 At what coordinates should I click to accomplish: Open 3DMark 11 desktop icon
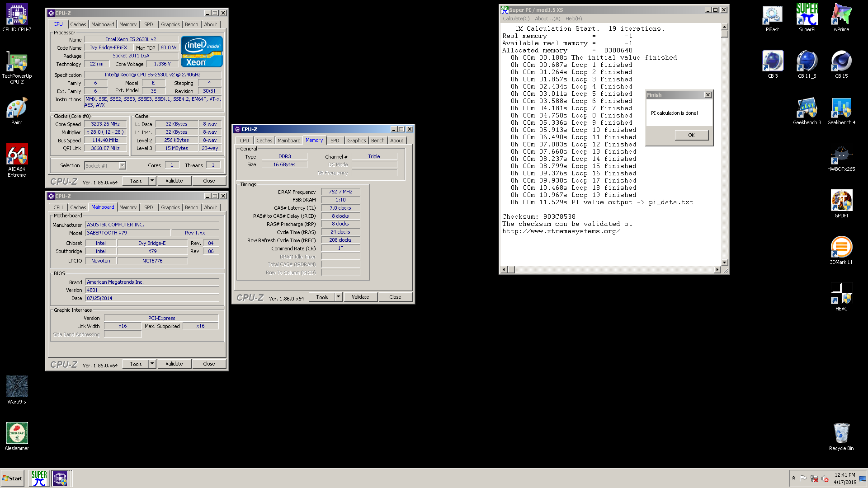tap(841, 251)
